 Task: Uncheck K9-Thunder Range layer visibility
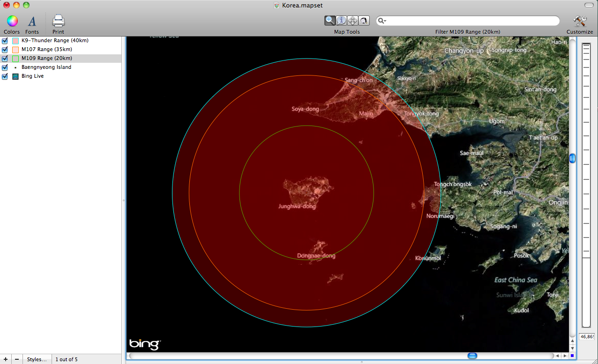pos(5,41)
